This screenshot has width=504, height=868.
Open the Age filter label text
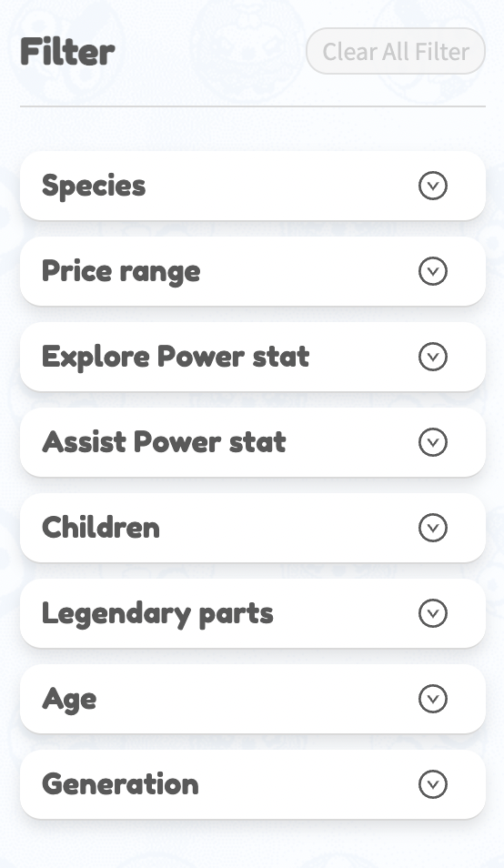pos(69,700)
